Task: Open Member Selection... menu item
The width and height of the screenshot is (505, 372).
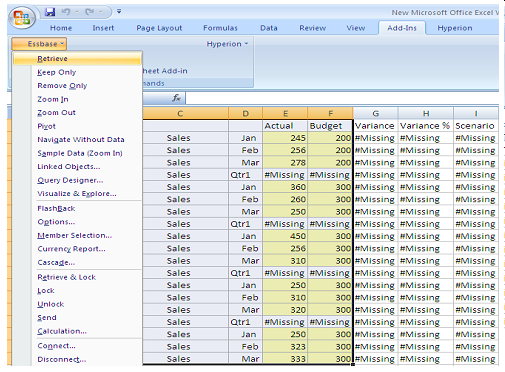Action: (x=77, y=236)
